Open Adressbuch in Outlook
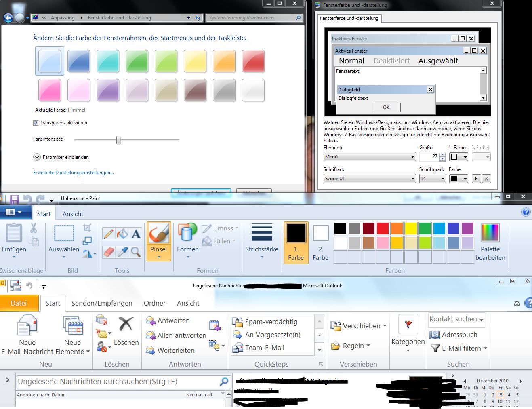The width and height of the screenshot is (532, 409). tap(454, 335)
